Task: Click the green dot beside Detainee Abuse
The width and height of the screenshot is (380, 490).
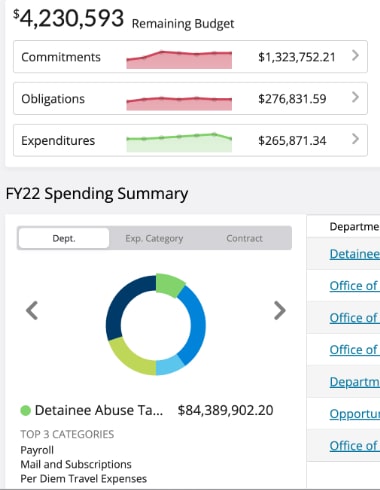Action: tap(25, 410)
